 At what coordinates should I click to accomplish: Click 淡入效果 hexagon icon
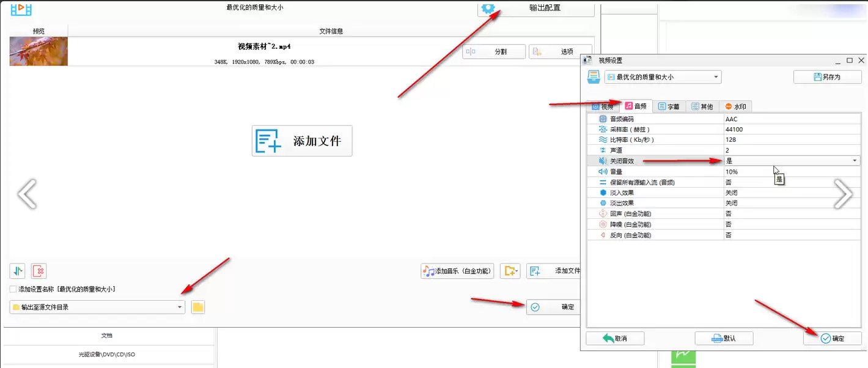[x=603, y=193]
